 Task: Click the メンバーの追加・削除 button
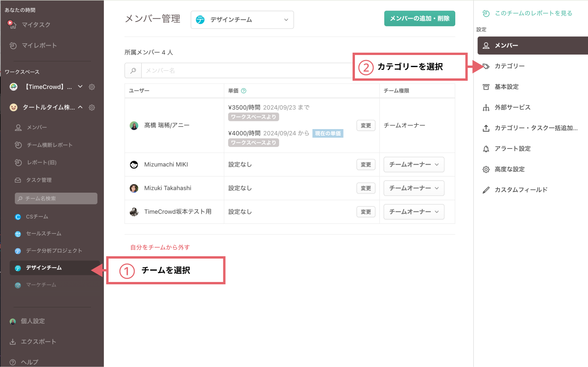pyautogui.click(x=419, y=19)
